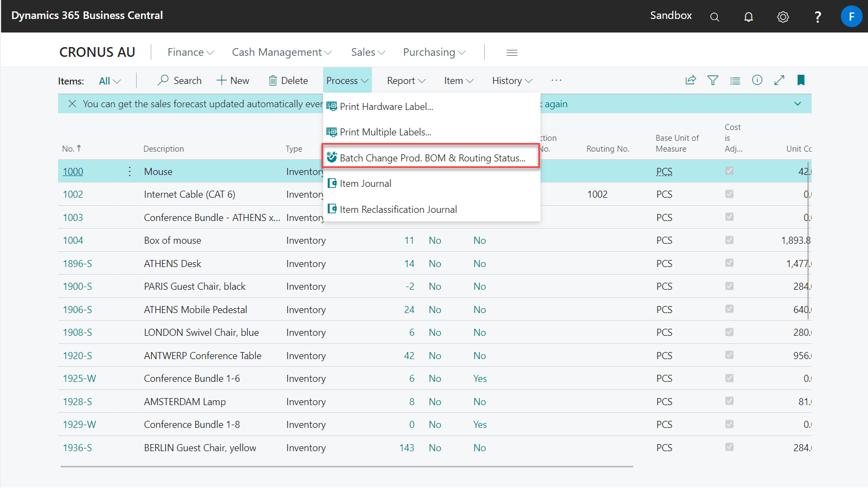Dismiss the sales forecast notification
This screenshot has width=868, height=488.
click(72, 103)
